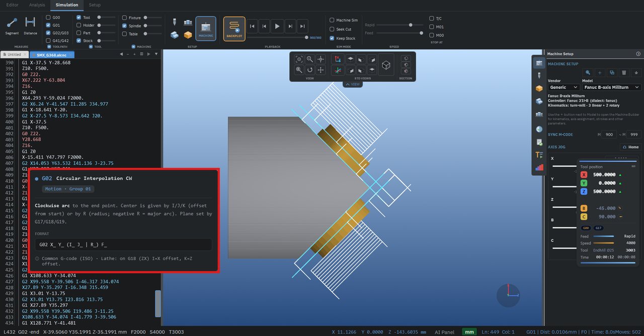Click the Simulation tab
Screen dimensions: 644x336
[x=67, y=5]
